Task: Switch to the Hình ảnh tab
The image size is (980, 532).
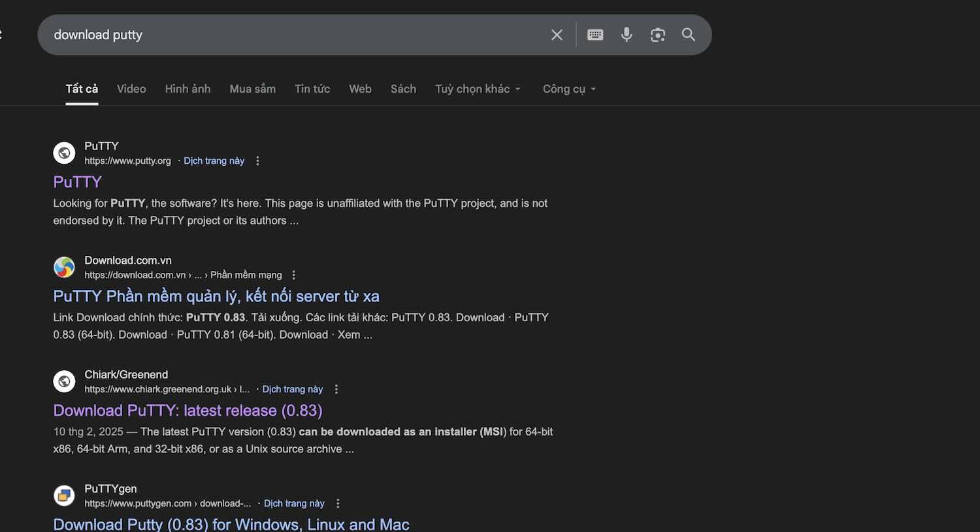Action: tap(188, 89)
